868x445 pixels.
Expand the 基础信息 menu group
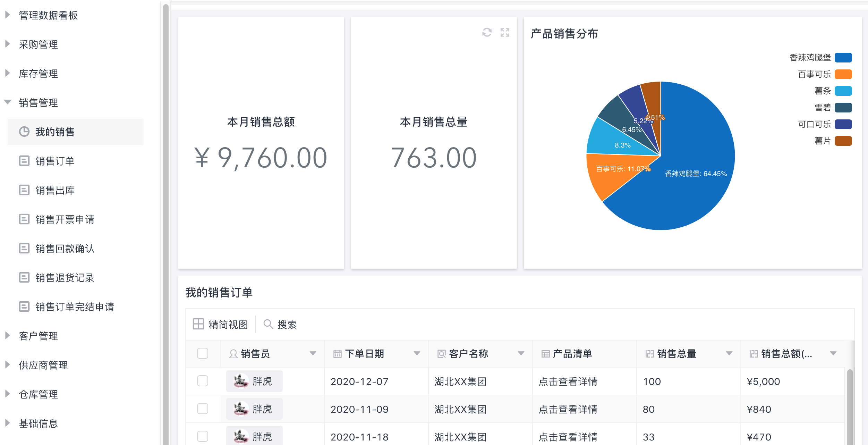point(7,423)
